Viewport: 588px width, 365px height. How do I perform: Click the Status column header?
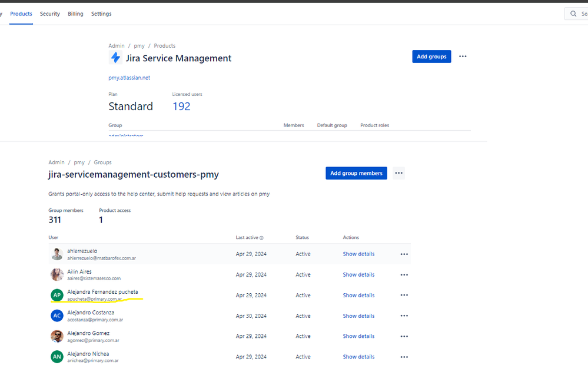coord(303,237)
